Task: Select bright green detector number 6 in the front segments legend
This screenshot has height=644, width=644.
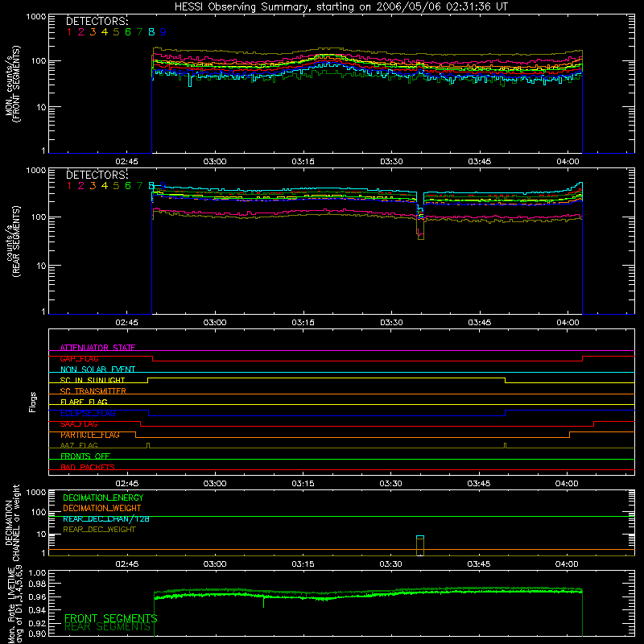Action: pos(128,32)
